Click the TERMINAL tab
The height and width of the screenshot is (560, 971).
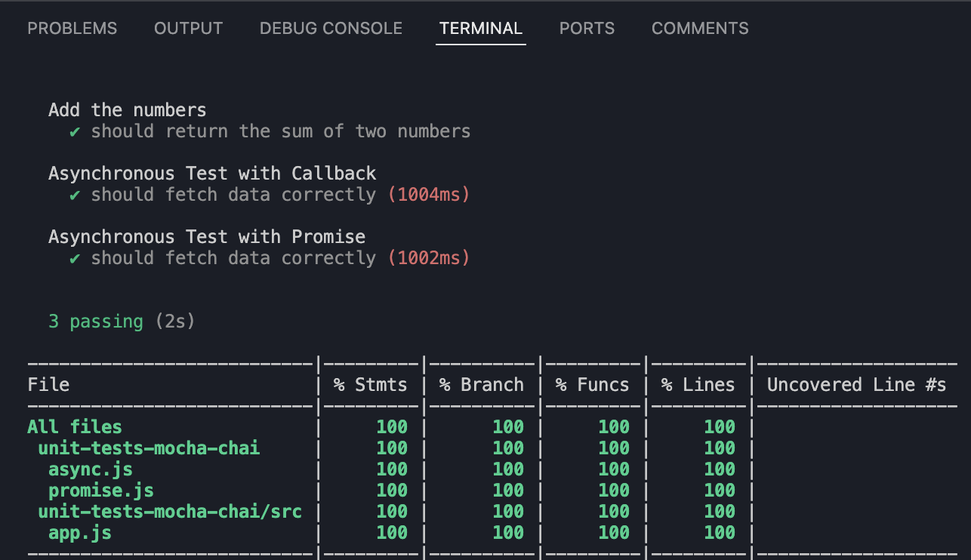pyautogui.click(x=481, y=29)
